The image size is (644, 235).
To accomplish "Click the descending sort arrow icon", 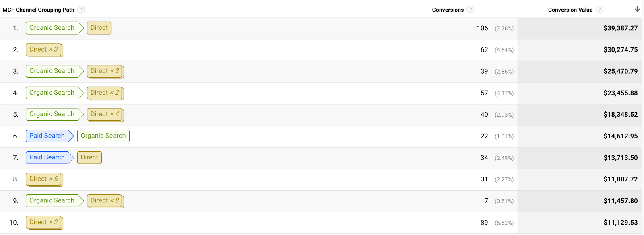I will click(637, 9).
